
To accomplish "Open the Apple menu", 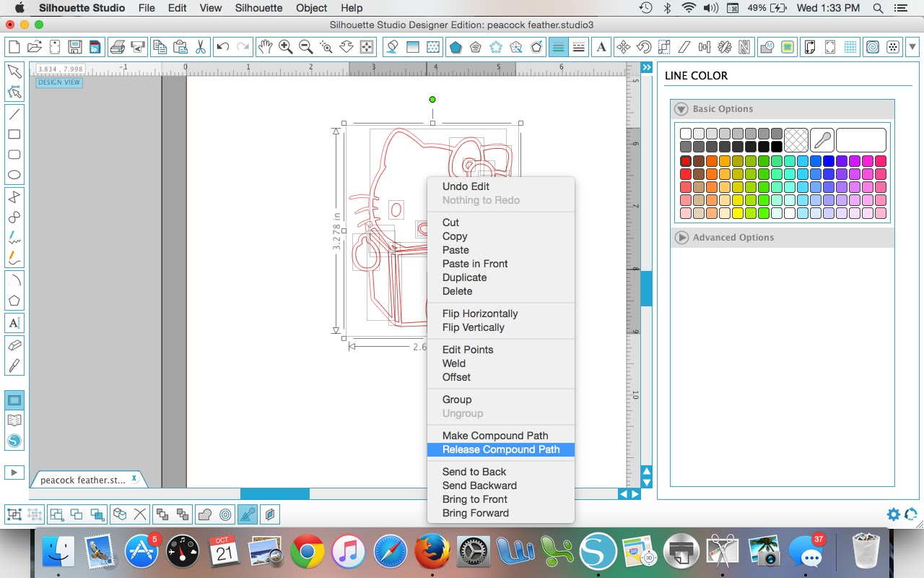I will point(19,8).
